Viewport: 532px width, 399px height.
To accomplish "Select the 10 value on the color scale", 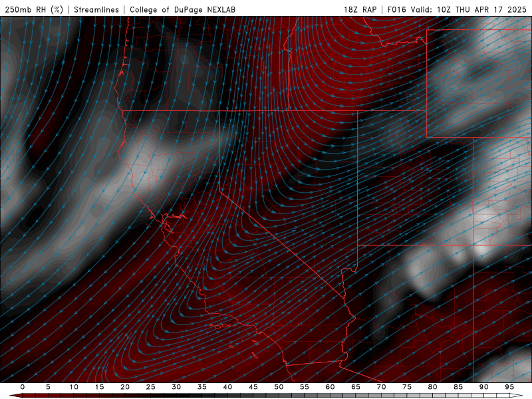I will click(74, 387).
